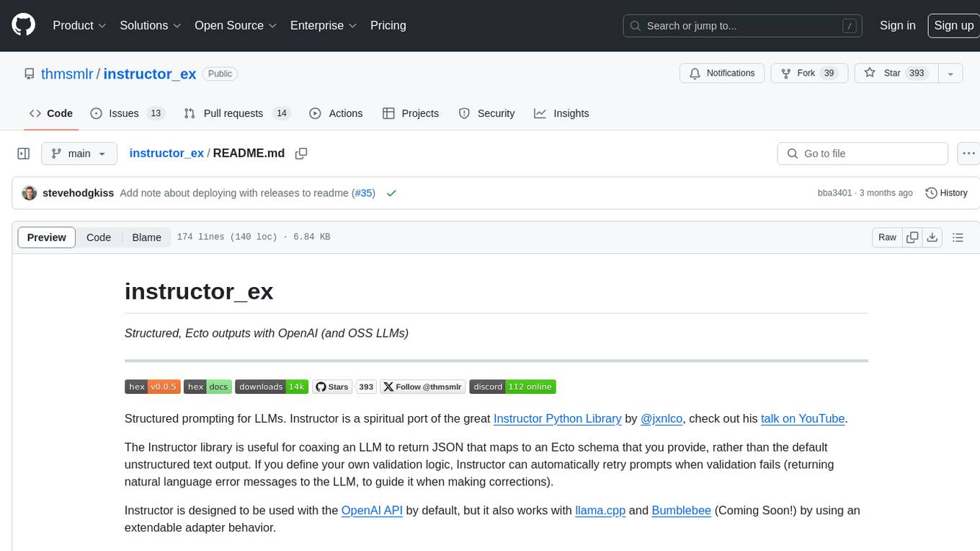
Task: Open the main branch selector
Action: (79, 154)
